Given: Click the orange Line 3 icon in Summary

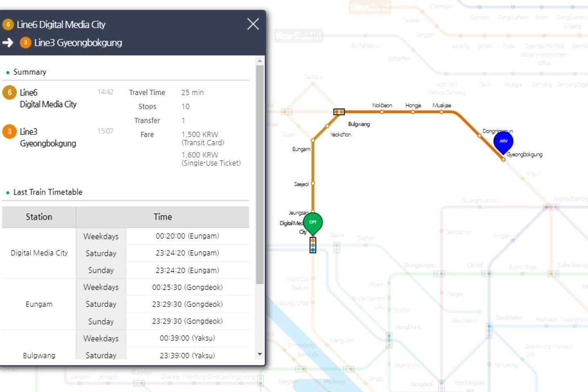Looking at the screenshot, I should (x=9, y=131).
